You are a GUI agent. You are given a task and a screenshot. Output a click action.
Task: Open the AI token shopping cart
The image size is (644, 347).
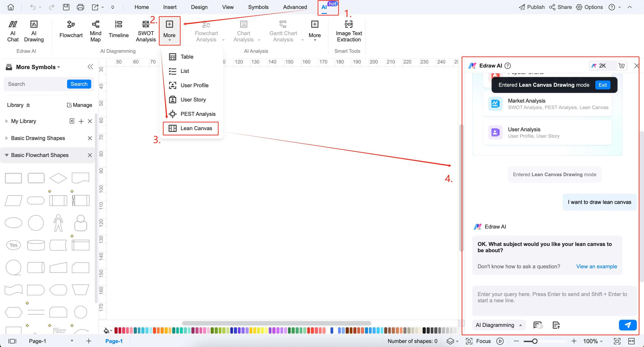point(621,66)
